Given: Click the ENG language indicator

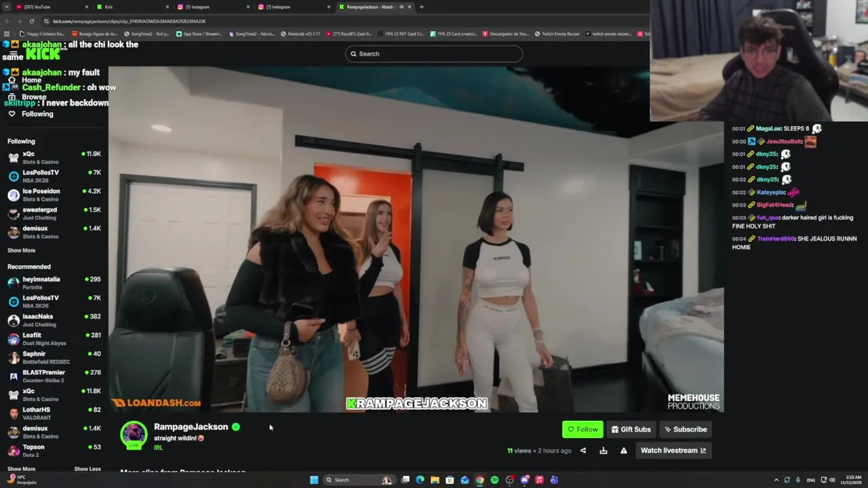Looking at the screenshot, I should pos(811,480).
